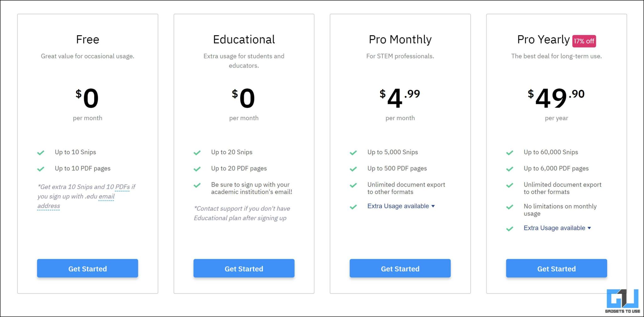This screenshot has height=317, width=644.
Task: Click the 'Pro Monthly' plan title
Action: [400, 40]
